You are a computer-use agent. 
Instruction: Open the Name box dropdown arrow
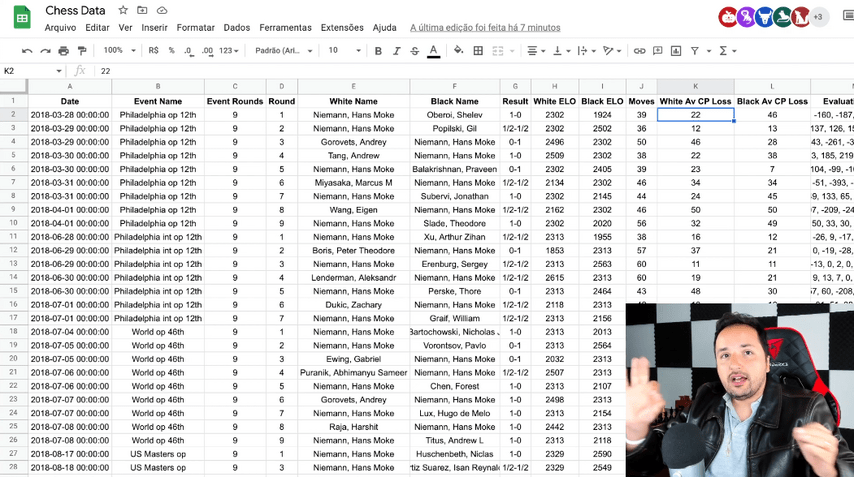pyautogui.click(x=59, y=71)
